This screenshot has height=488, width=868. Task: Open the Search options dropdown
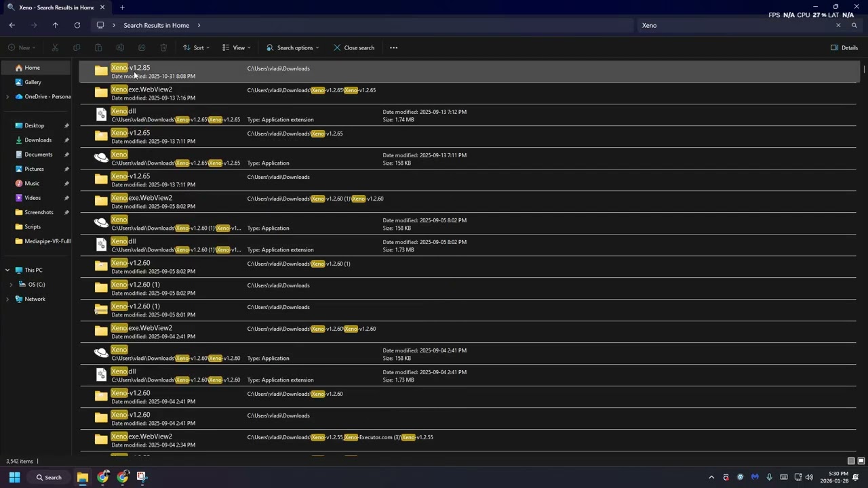click(292, 47)
